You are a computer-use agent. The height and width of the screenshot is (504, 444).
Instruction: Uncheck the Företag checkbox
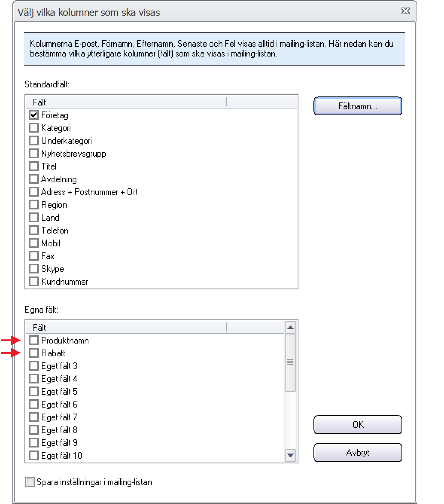pyautogui.click(x=34, y=115)
